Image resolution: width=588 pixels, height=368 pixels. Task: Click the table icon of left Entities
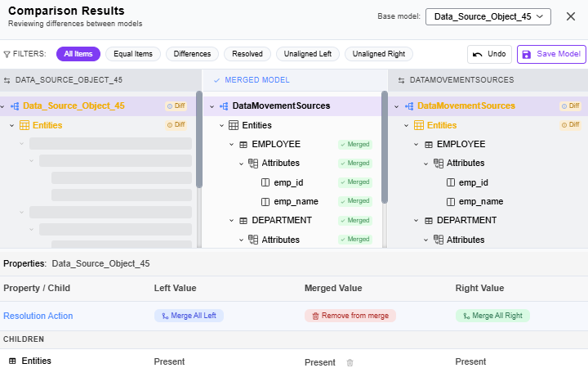(x=24, y=125)
